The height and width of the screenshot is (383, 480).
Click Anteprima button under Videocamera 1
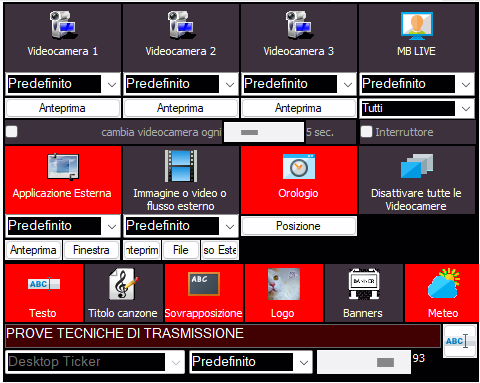pos(63,108)
